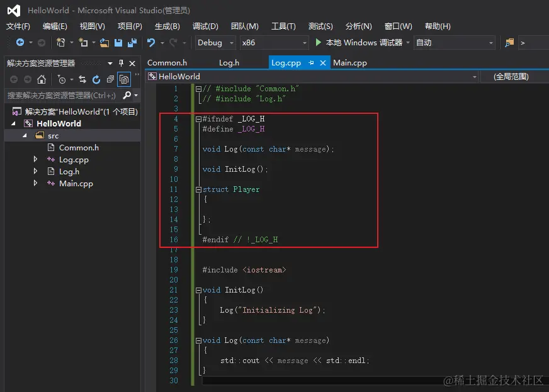Save the current file with Save icon
Screen dimensions: 549x392
(118, 43)
